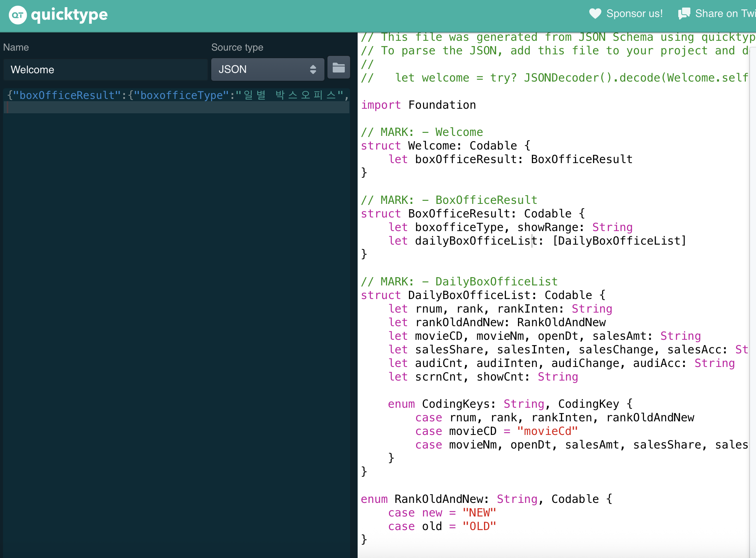Click the struct Welcome: Codable line
The height and width of the screenshot is (558, 756).
coord(445,146)
